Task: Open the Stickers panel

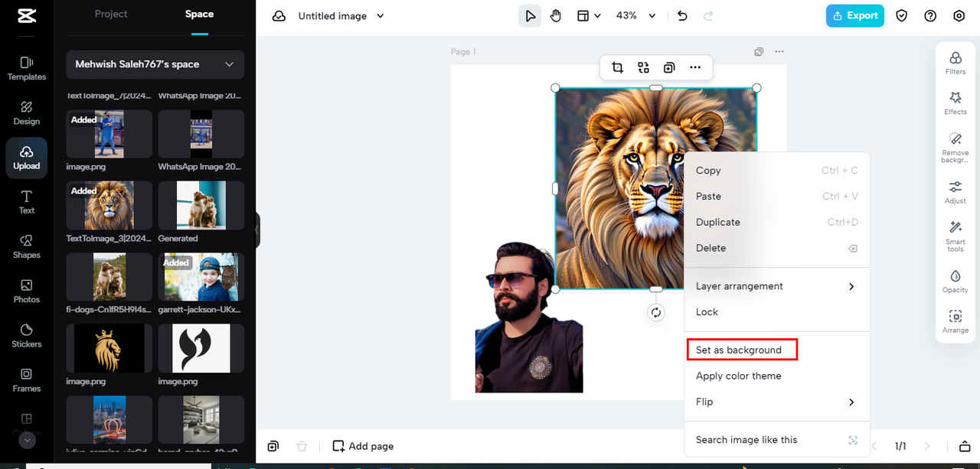Action: [27, 335]
